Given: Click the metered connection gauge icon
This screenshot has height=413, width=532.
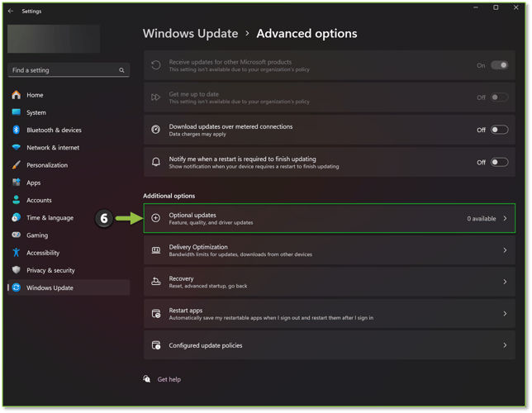Looking at the screenshot, I should click(x=156, y=130).
